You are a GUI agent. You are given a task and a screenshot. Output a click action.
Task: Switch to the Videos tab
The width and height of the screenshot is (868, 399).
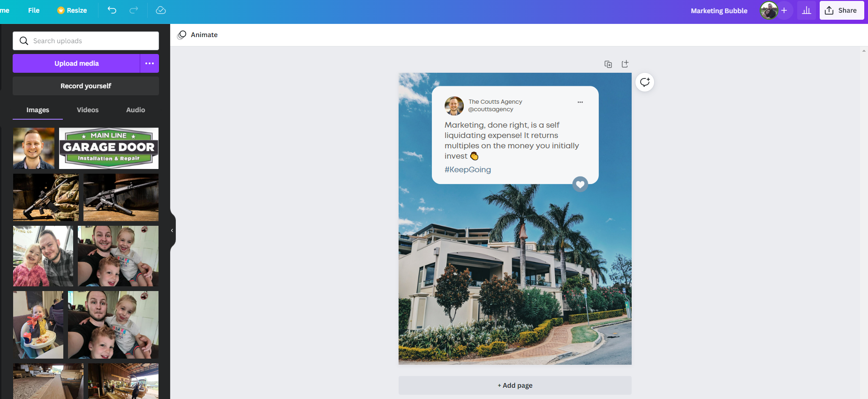click(88, 110)
